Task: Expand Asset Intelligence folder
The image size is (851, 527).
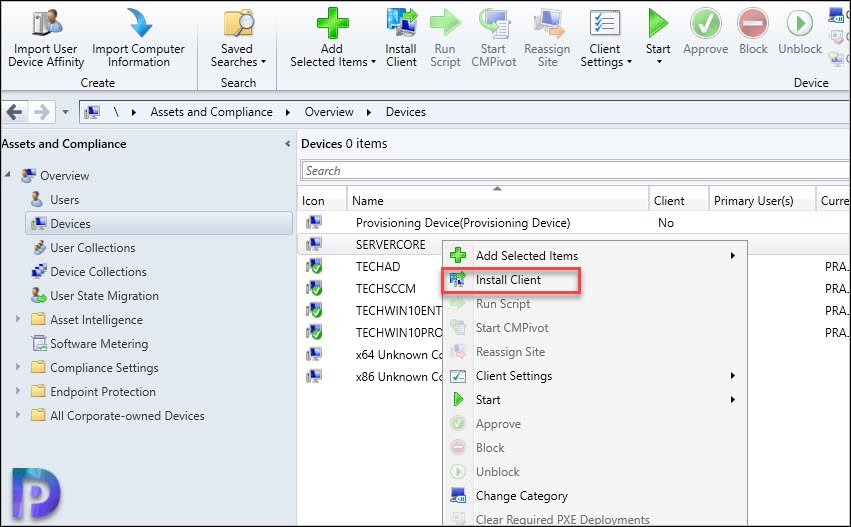Action: coord(18,319)
